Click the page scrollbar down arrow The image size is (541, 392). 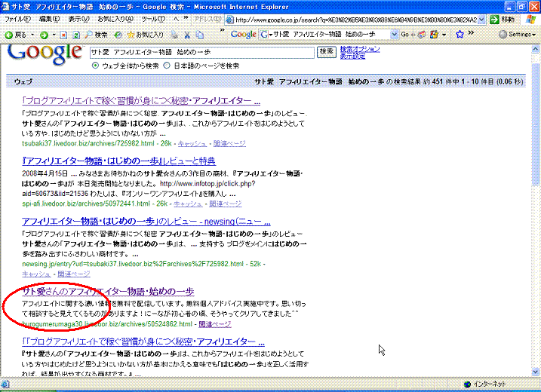click(536, 372)
